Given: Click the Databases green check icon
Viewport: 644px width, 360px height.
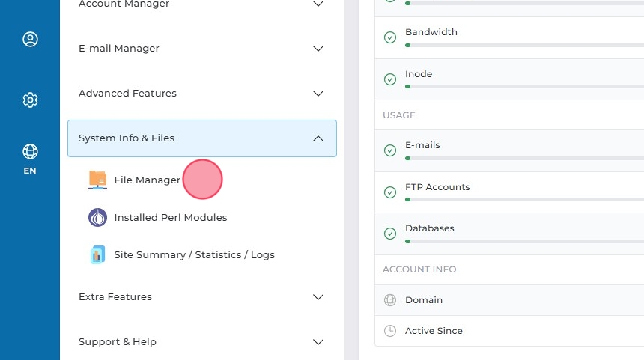Looking at the screenshot, I should pos(389,234).
